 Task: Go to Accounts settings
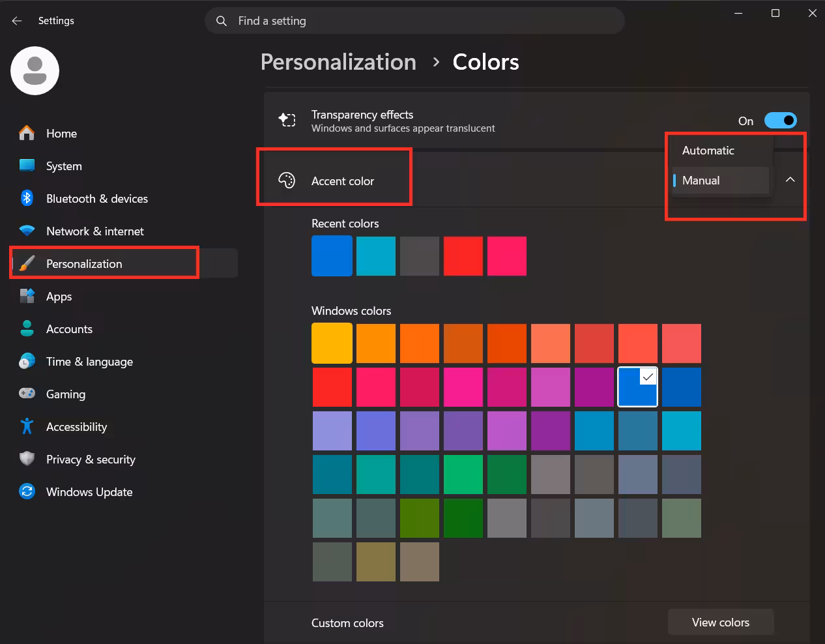(124, 329)
